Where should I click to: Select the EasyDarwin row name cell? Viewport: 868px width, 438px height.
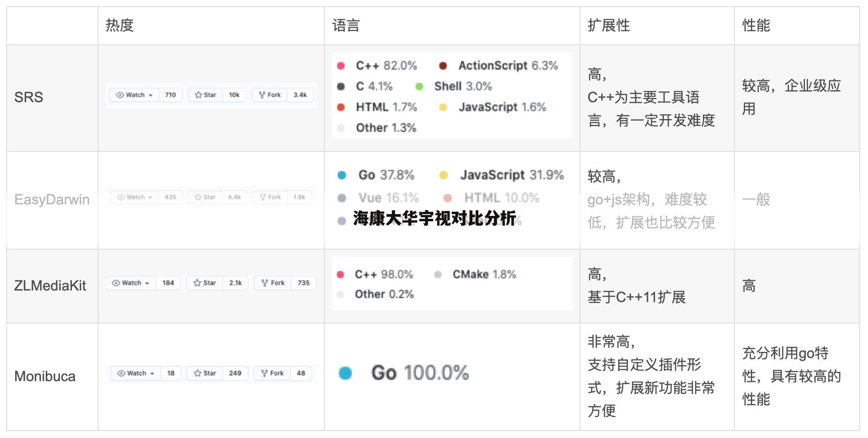click(x=52, y=199)
